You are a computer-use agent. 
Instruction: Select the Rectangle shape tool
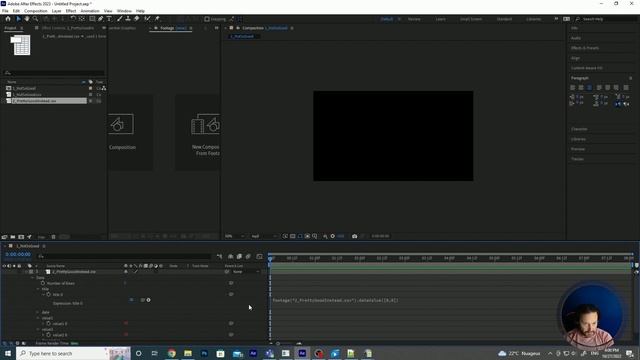[x=92, y=19]
